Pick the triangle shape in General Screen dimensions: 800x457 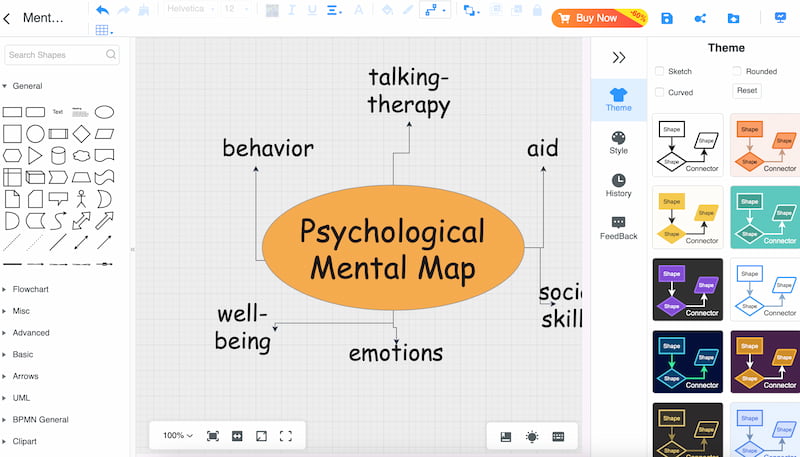pos(35,156)
